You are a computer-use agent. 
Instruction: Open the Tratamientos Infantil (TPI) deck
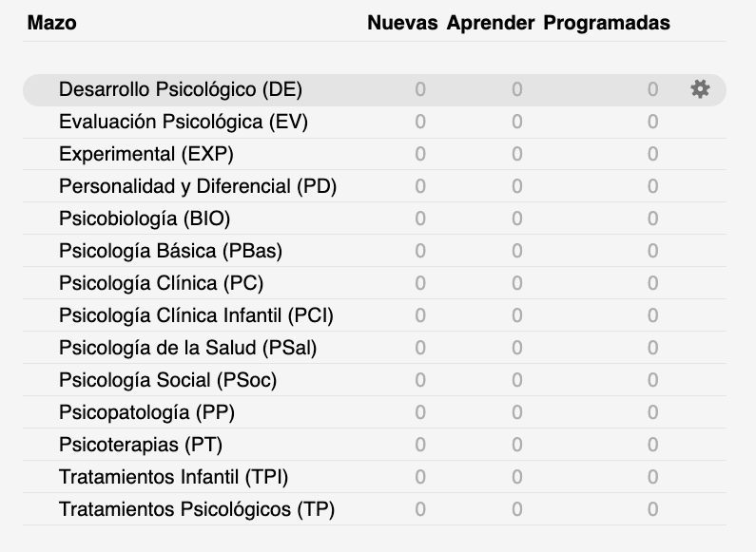(x=173, y=477)
